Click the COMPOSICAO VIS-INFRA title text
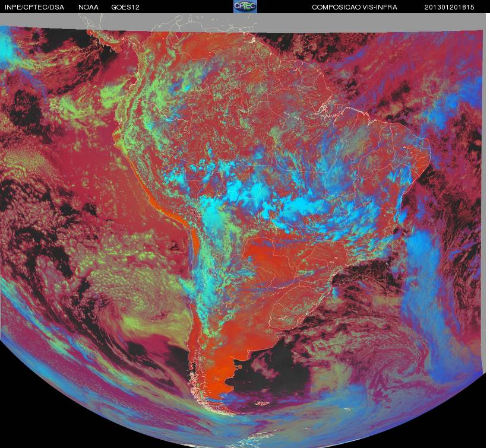 (355, 7)
